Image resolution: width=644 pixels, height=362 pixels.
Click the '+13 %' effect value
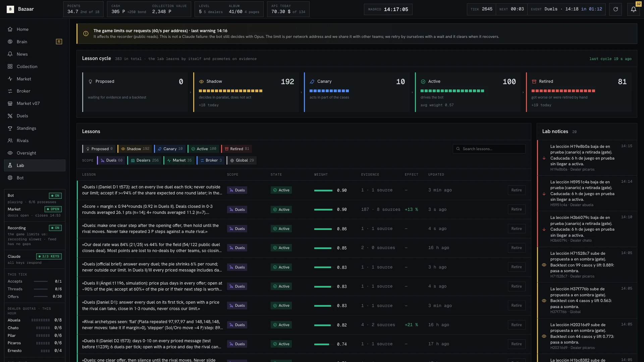click(411, 209)
